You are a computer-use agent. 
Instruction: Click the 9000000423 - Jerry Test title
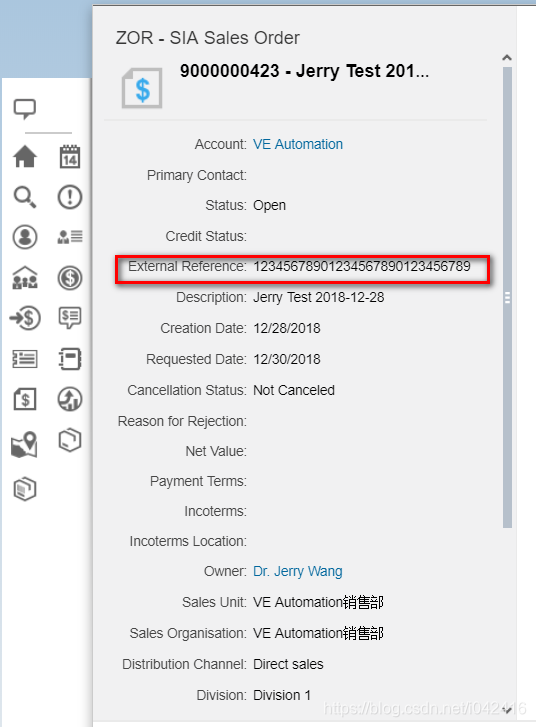[x=304, y=71]
